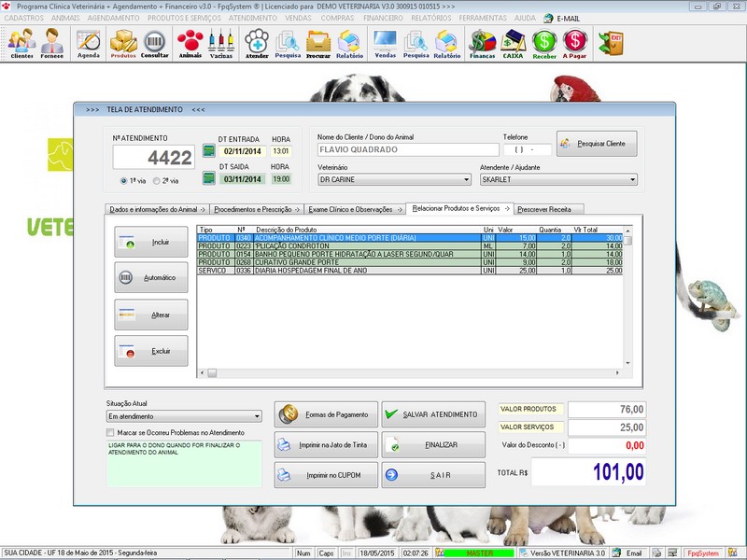Select the 1ª via radio option
The width and height of the screenshot is (747, 560).
point(124,181)
